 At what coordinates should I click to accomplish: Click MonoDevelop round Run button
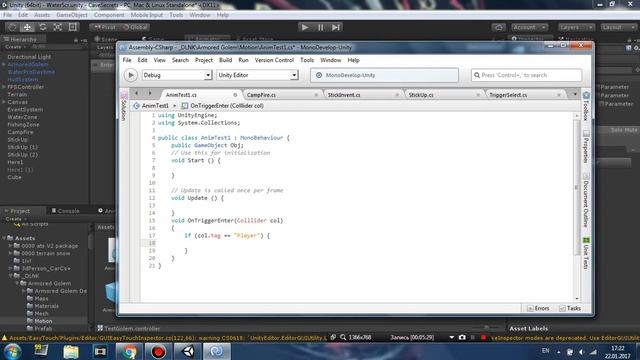click(131, 75)
